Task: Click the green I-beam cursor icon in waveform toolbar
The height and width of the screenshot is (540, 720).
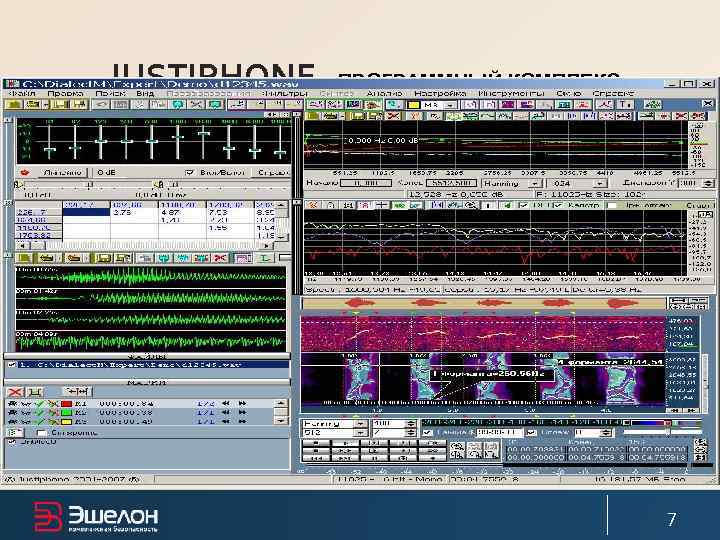Action: 265,258
